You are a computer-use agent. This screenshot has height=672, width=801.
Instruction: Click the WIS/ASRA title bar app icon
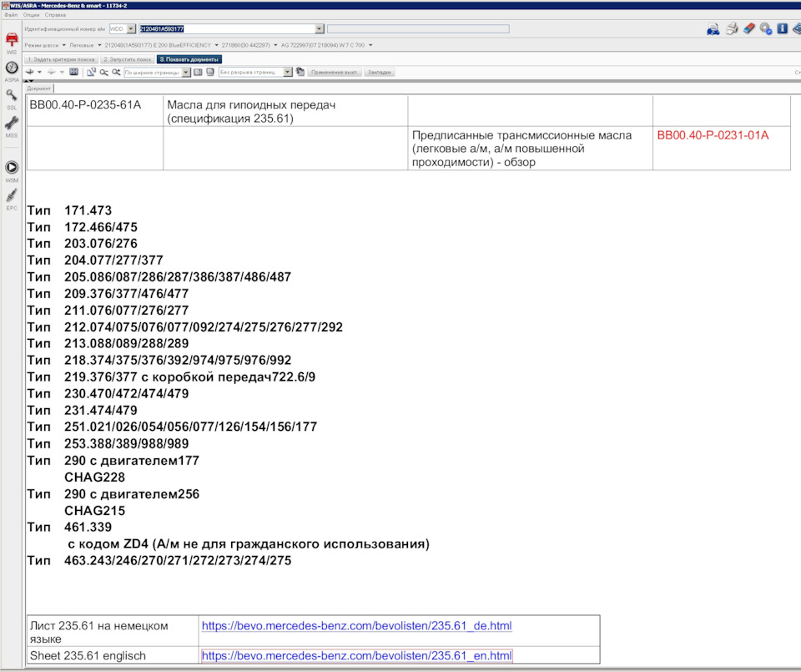5,6
